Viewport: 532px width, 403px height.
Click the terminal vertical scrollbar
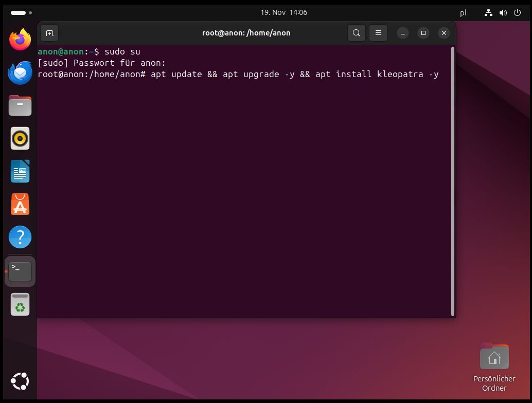click(452, 180)
